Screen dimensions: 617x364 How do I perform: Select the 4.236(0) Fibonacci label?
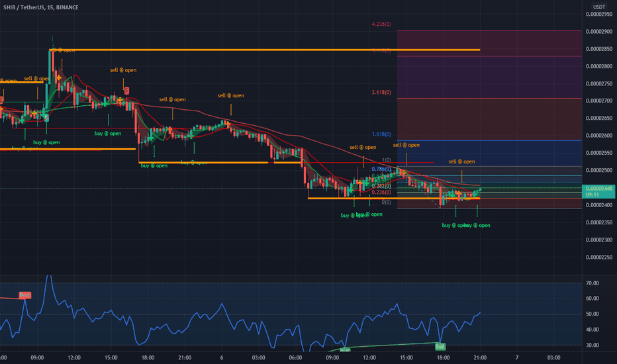[381, 24]
